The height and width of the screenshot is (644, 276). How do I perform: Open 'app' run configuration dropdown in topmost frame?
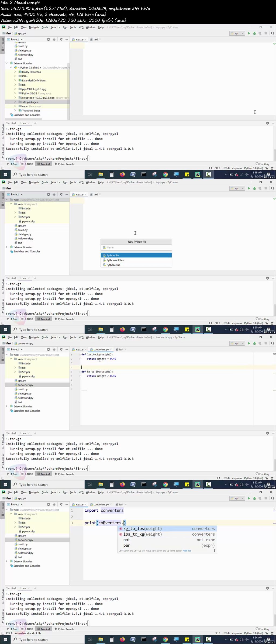coord(237,33)
